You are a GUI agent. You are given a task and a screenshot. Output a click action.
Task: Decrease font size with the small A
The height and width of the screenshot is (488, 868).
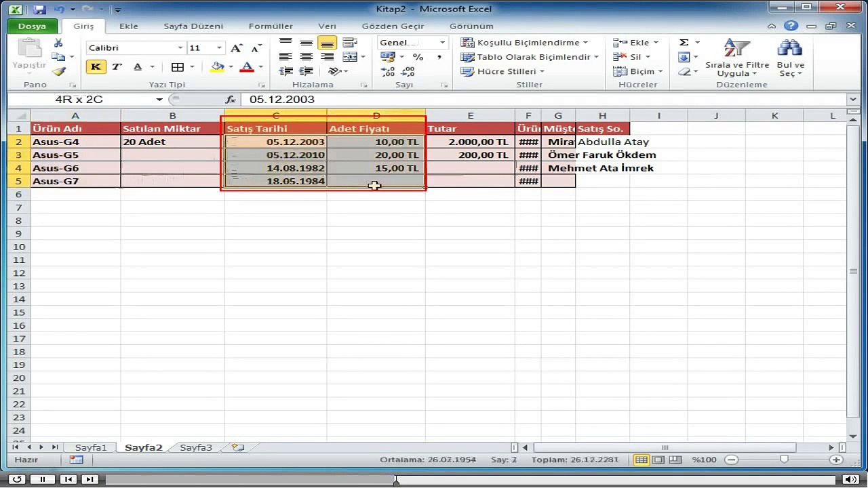pos(256,48)
